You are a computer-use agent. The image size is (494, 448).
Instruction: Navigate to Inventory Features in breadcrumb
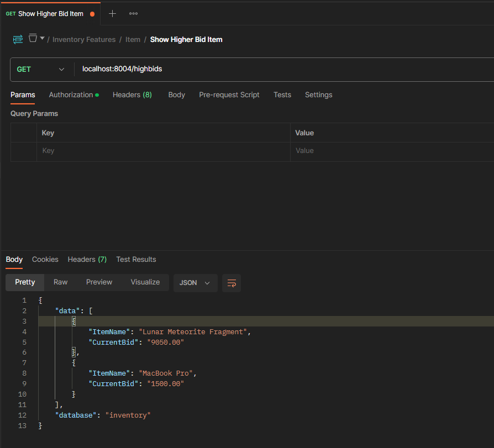coord(84,40)
